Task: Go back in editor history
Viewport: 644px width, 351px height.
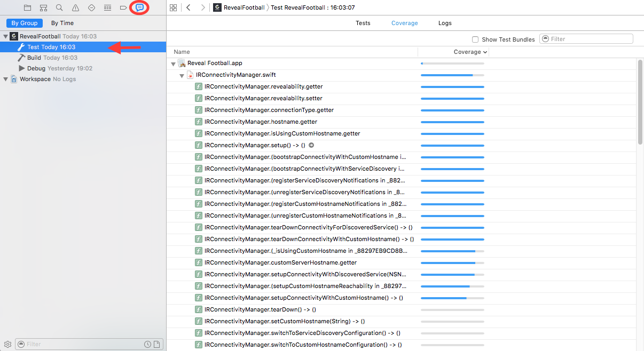Action: 189,7
